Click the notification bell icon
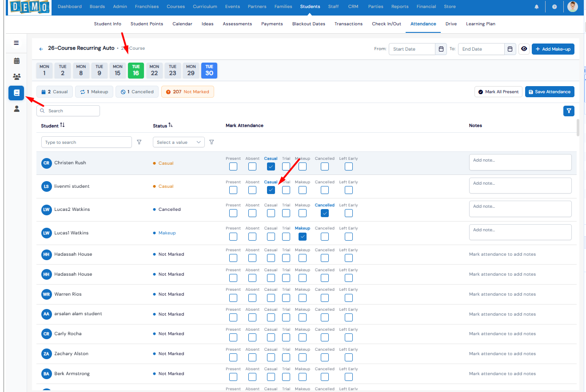Image resolution: width=586 pixels, height=392 pixels. 537,7
